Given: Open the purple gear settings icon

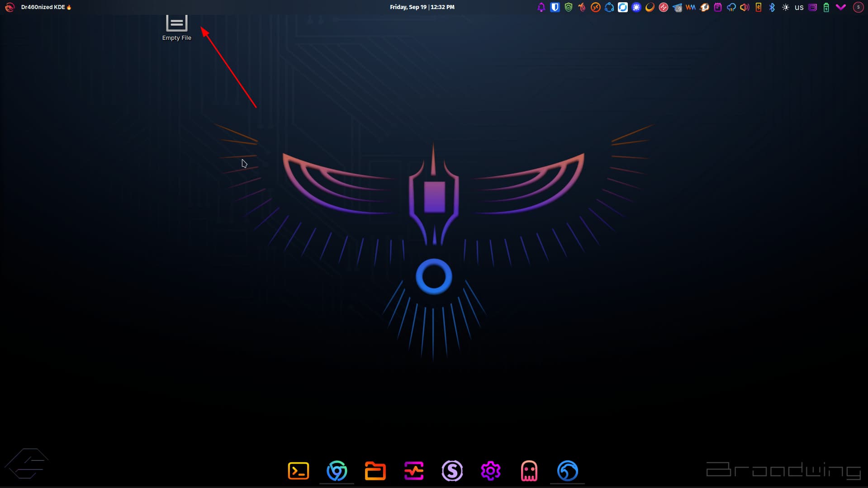Looking at the screenshot, I should point(490,471).
